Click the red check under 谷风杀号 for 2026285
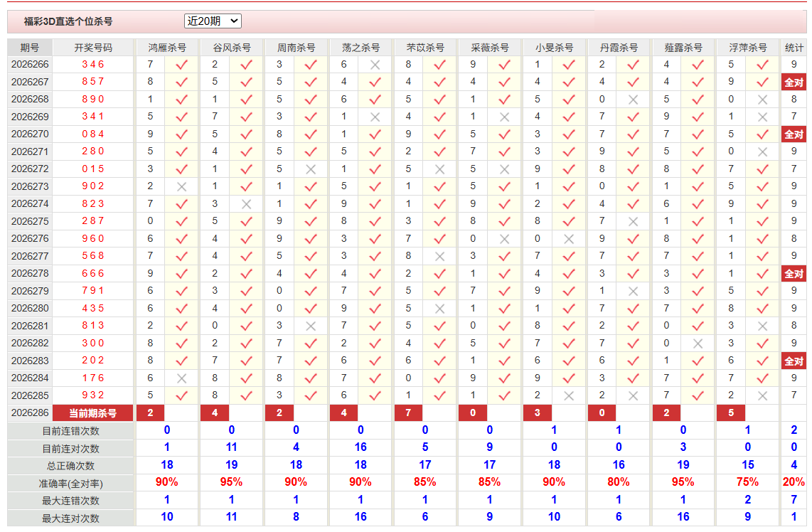The image size is (812, 532). [247, 395]
